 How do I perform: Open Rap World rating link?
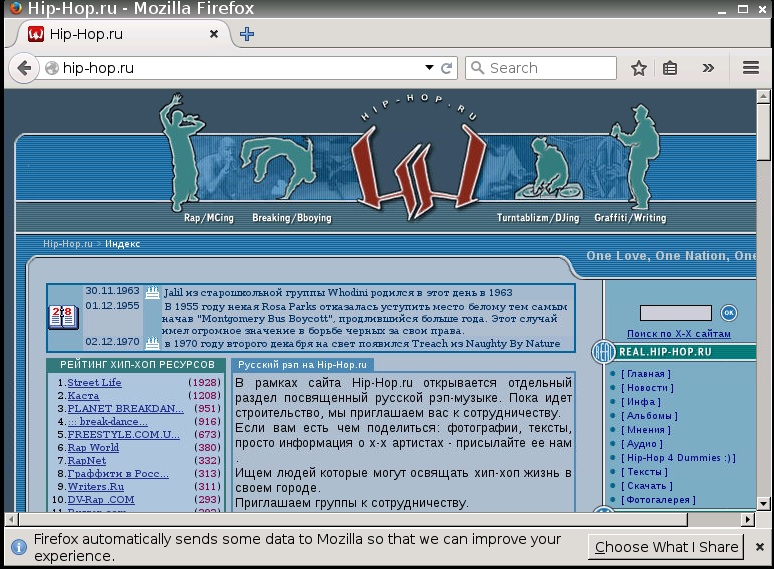[x=93, y=447]
